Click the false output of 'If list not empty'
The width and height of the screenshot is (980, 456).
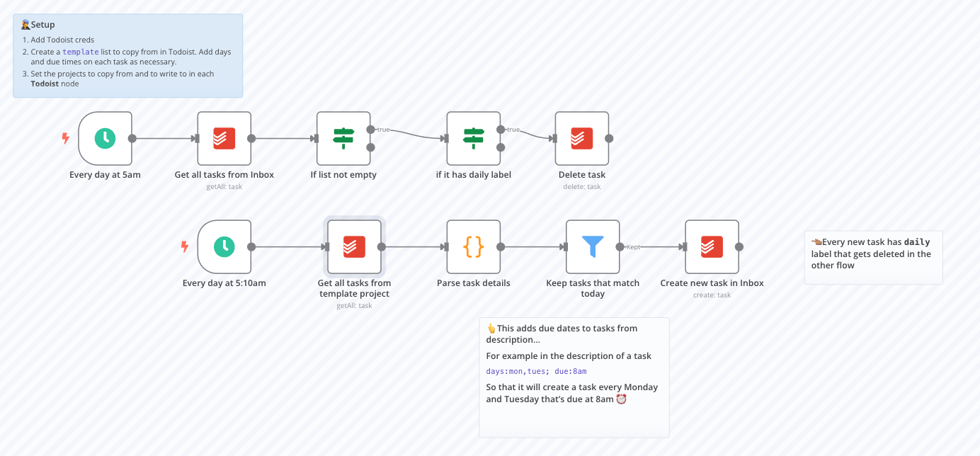370,147
